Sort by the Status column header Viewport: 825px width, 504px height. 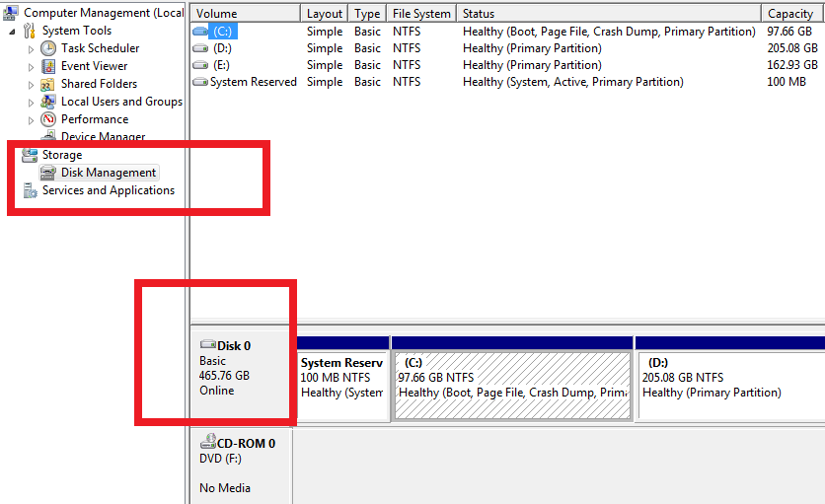tap(609, 14)
